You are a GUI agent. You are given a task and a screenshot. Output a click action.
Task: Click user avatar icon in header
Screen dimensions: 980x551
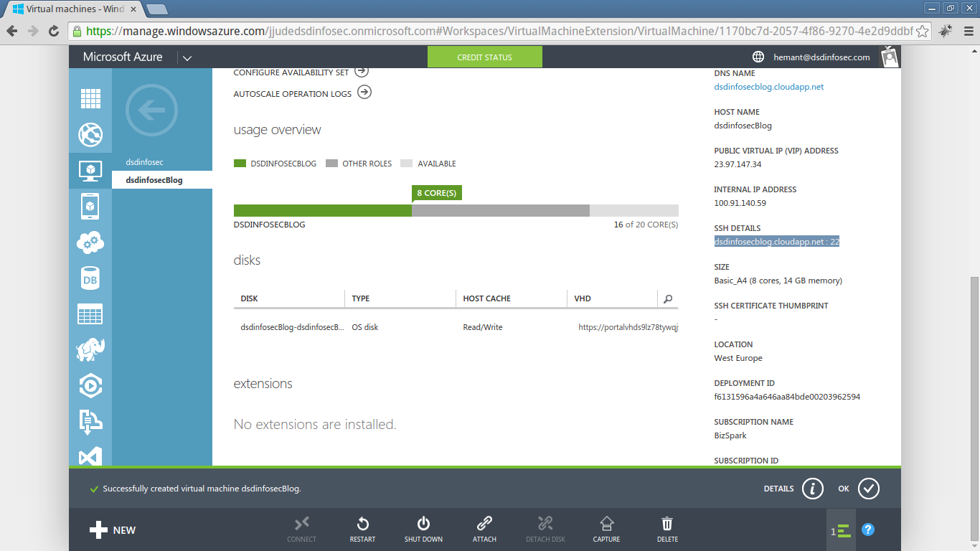tap(890, 57)
